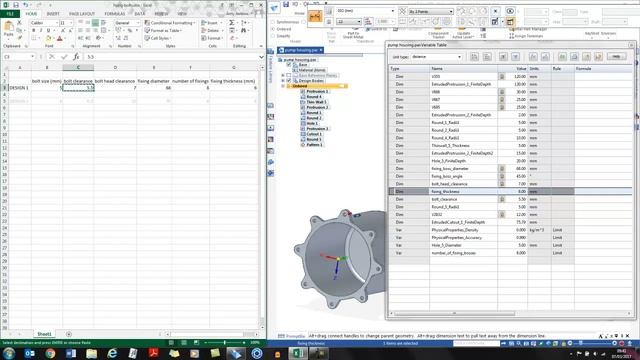Toggle the Protrusion 1 feature checkbox
The image size is (640, 360).
click(x=303, y=91)
